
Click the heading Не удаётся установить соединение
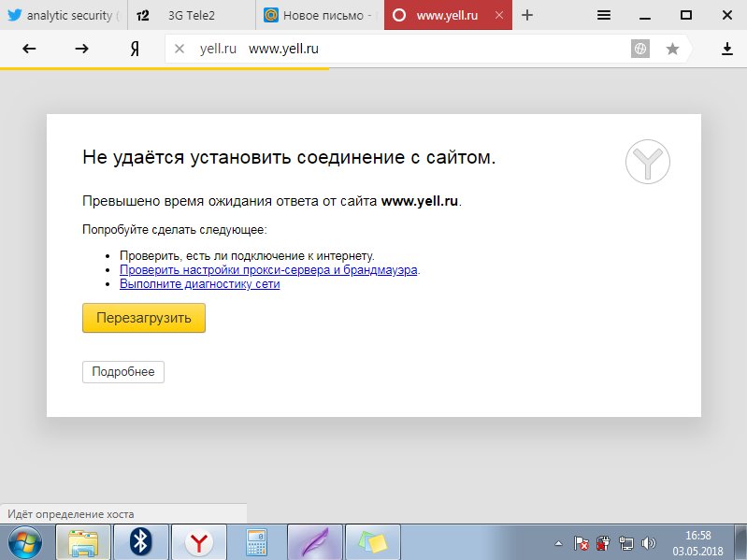(x=289, y=157)
